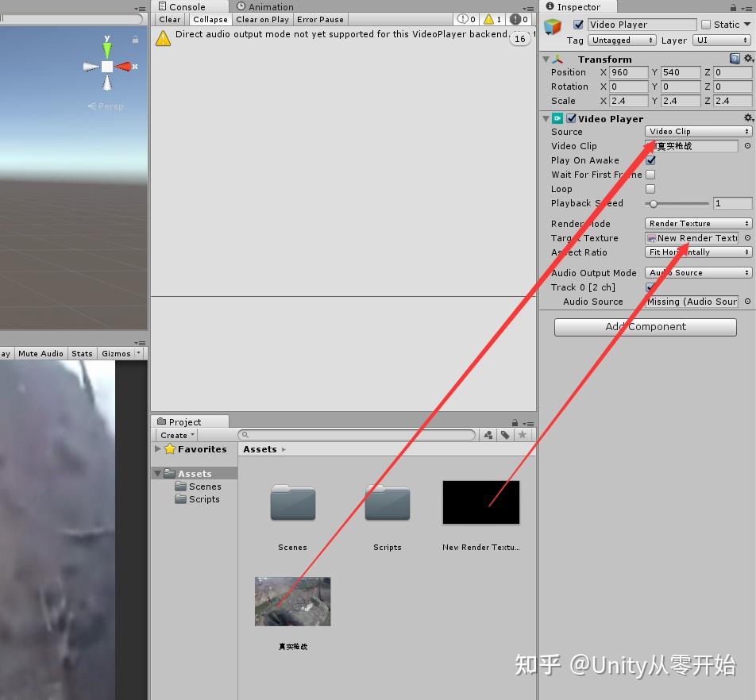Select the 真实枪战 video thumbnail
Screen dimensions: 756x700
[292, 601]
